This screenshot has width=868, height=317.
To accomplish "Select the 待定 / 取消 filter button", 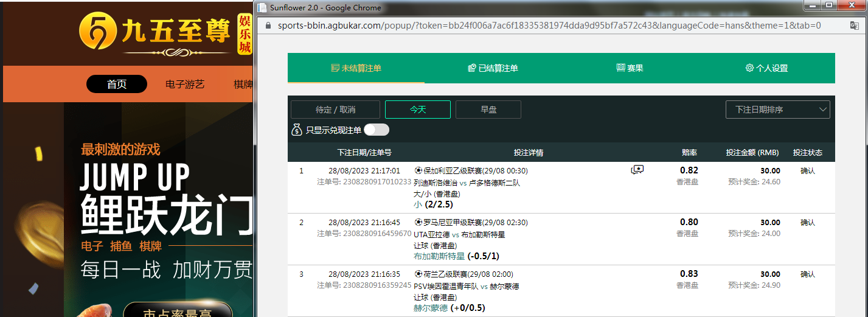I will click(335, 110).
